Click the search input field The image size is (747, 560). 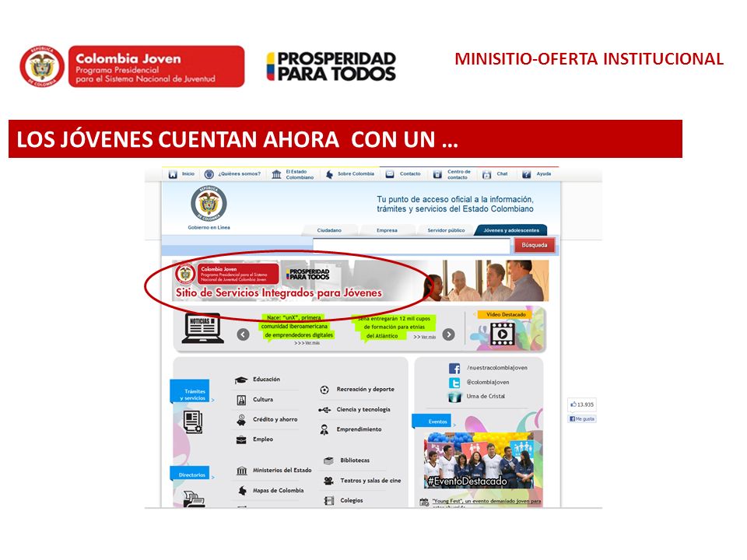point(411,246)
